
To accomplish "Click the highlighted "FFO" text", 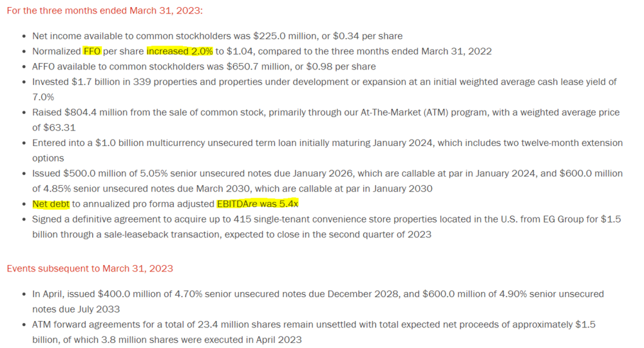I will (x=92, y=51).
